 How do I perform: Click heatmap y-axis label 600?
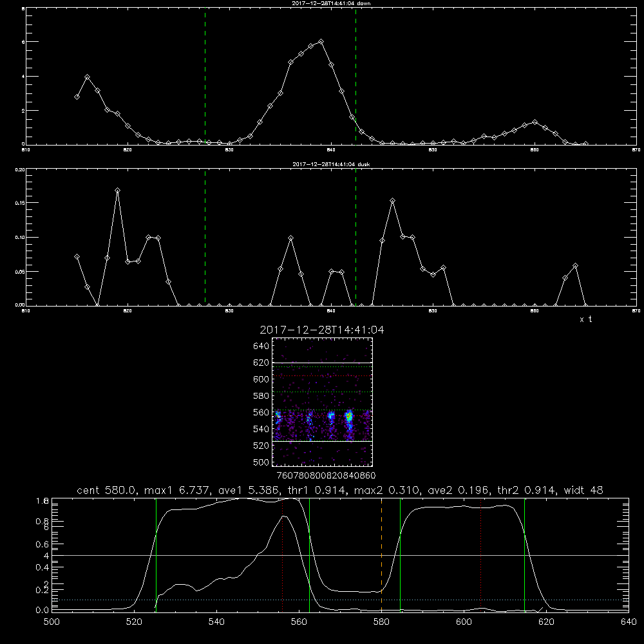tap(261, 379)
